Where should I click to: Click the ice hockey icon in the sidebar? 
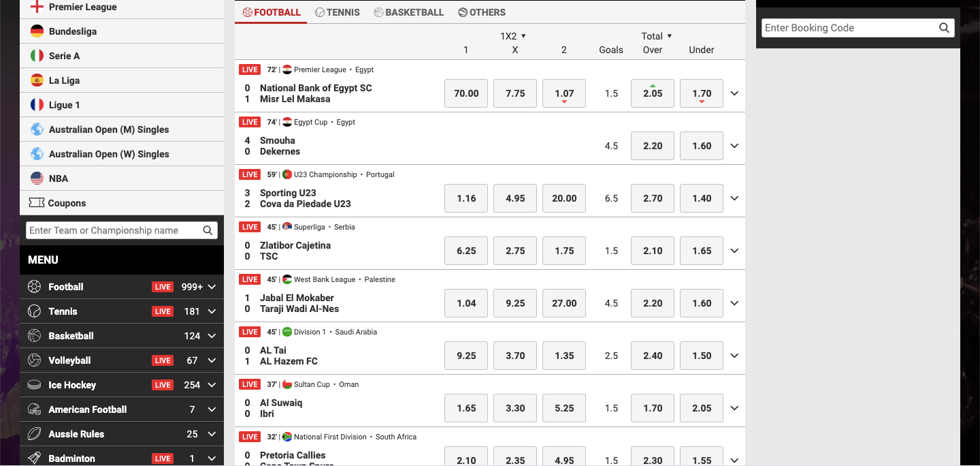[x=35, y=384]
